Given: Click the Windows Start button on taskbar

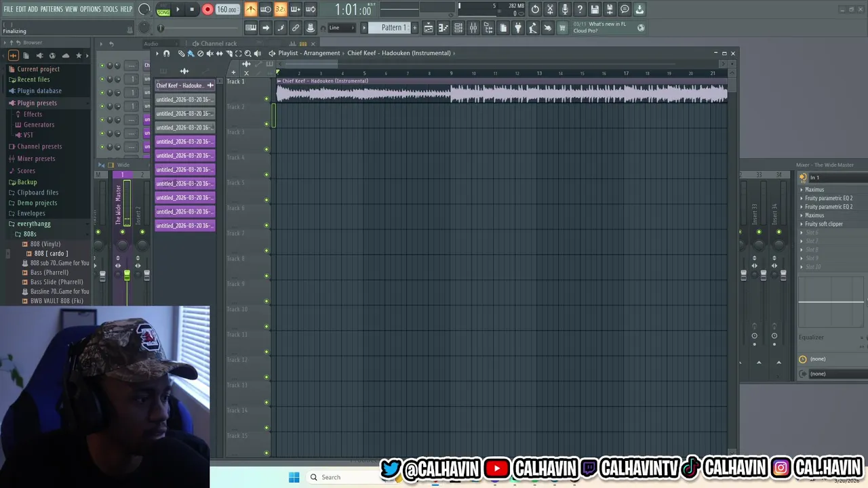Looking at the screenshot, I should click(294, 477).
